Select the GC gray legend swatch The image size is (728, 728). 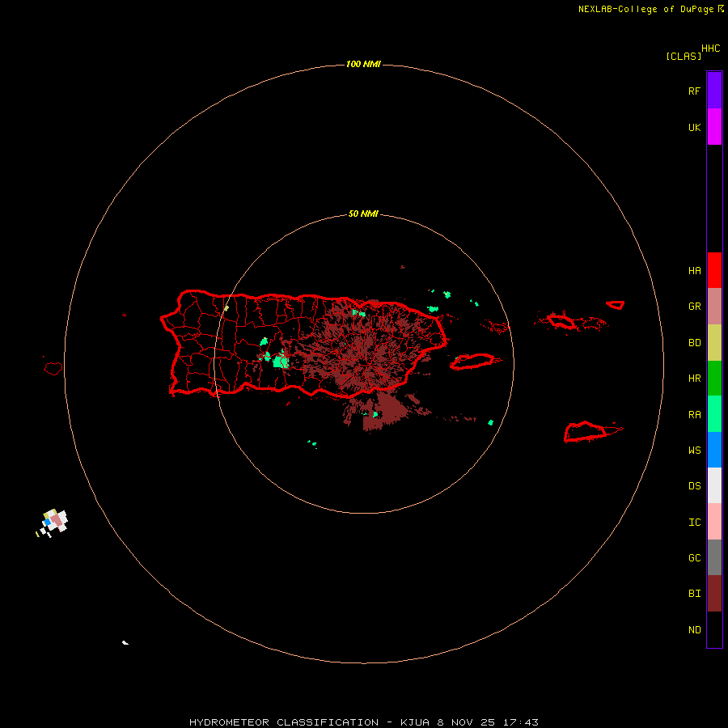[x=714, y=557]
